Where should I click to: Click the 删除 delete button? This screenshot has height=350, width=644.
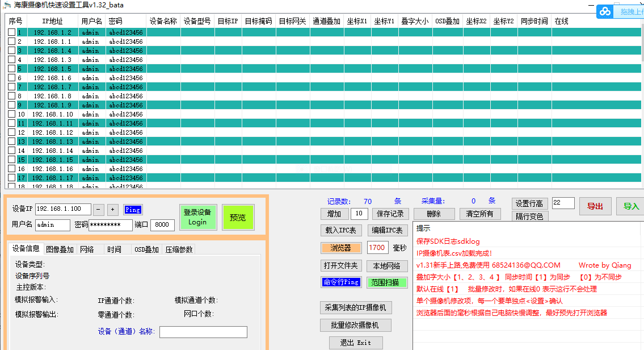(x=434, y=214)
